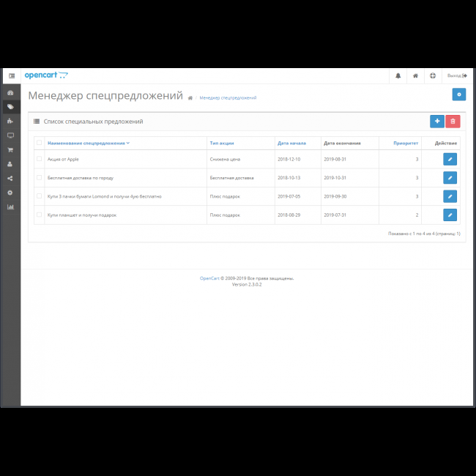Edit the 'Купи планшет и получи подарок' offer
The width and height of the screenshot is (476, 476).
pos(450,215)
